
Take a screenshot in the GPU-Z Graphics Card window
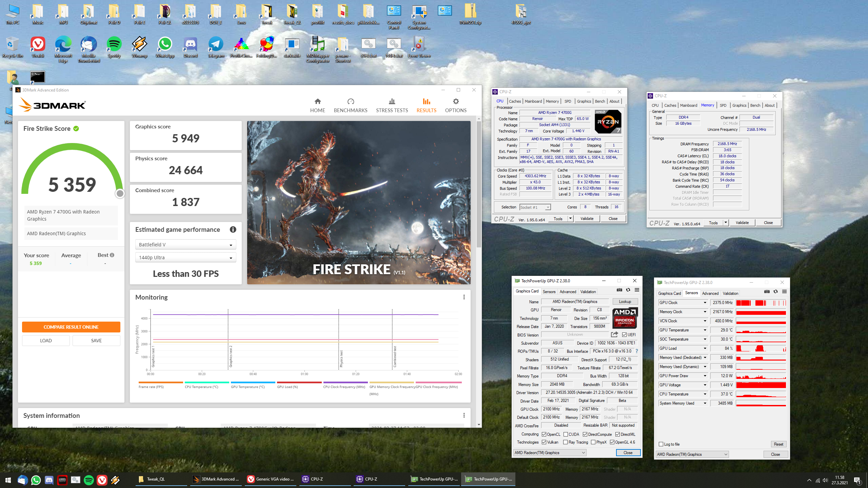pyautogui.click(x=619, y=290)
